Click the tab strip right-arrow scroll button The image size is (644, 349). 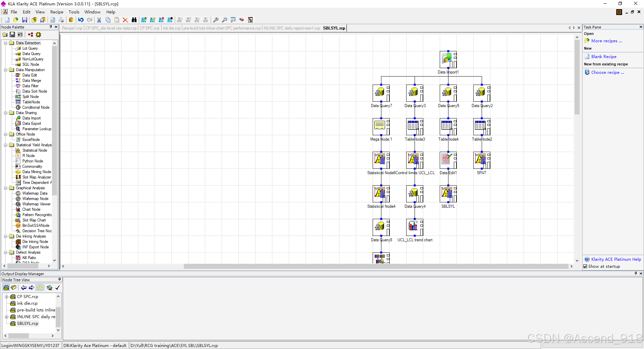pos(574,28)
